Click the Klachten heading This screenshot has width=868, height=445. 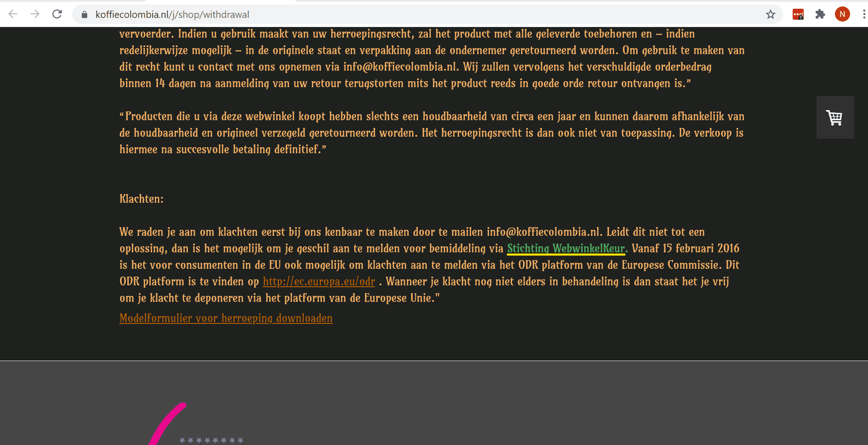click(x=141, y=199)
